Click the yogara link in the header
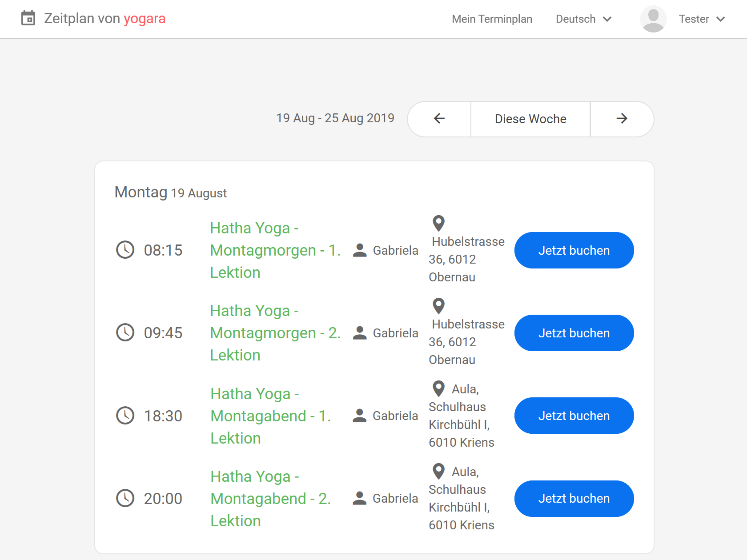Screen dimensions: 747x560 (145, 19)
